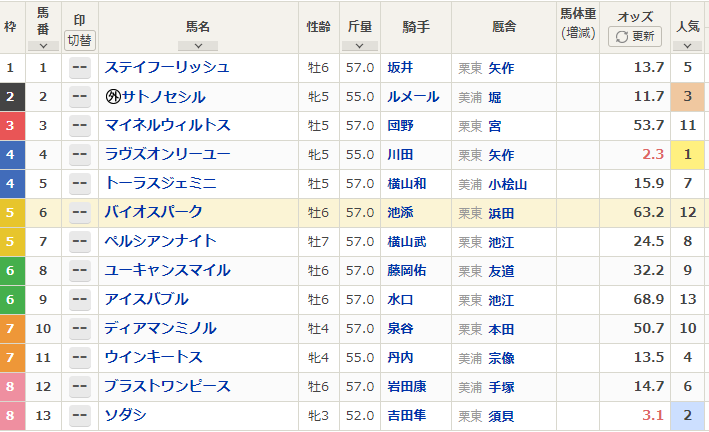
Task: Click the オッズ 更新 refresh button
Action: point(635,36)
